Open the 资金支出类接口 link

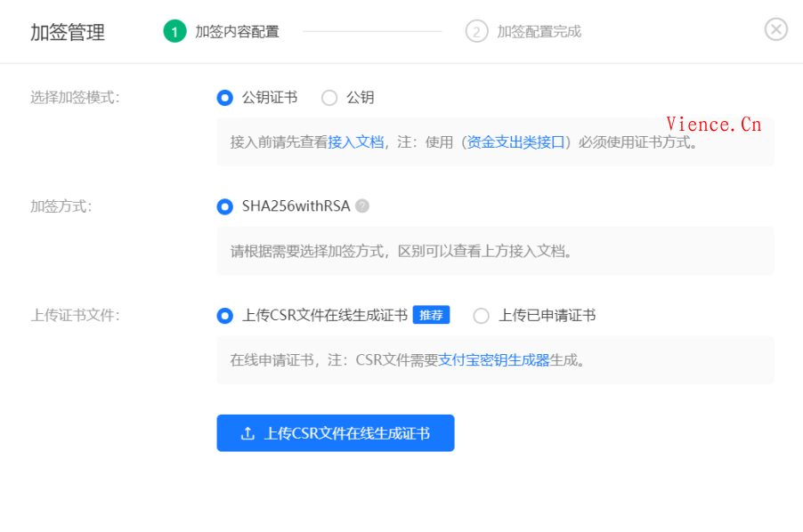(515, 143)
